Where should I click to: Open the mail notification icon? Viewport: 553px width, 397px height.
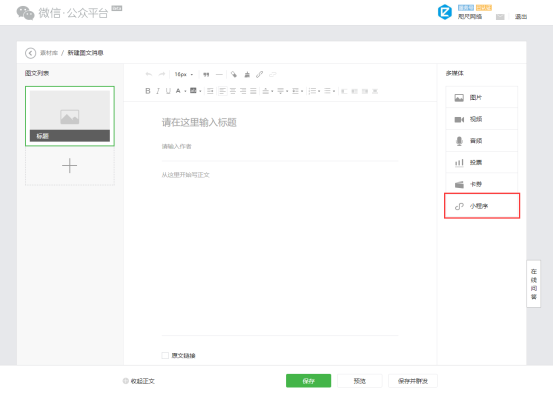coord(500,17)
